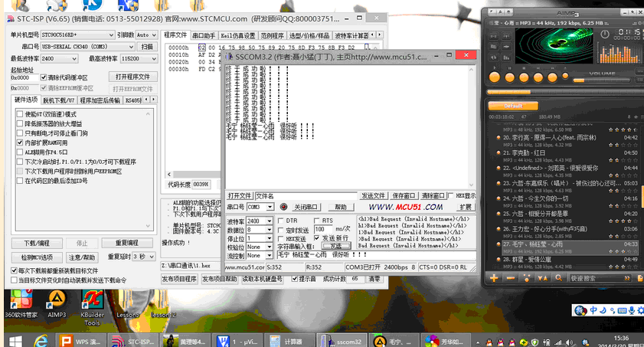Switch to the 串口助手 tab
644x347 pixels.
click(204, 35)
